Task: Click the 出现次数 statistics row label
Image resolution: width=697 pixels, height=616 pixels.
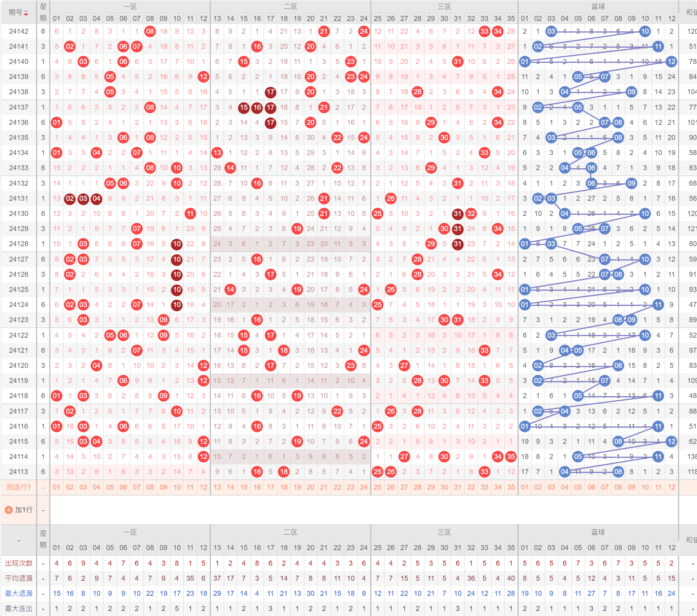Action: [x=19, y=563]
